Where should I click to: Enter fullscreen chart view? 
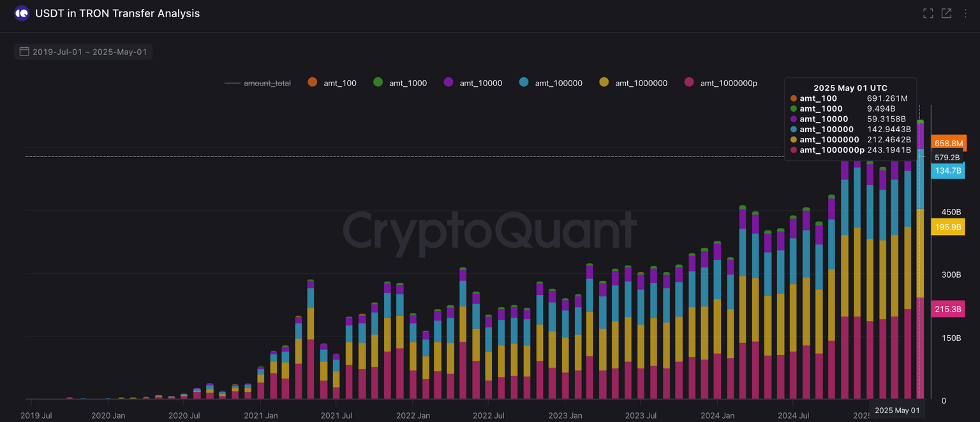point(928,13)
